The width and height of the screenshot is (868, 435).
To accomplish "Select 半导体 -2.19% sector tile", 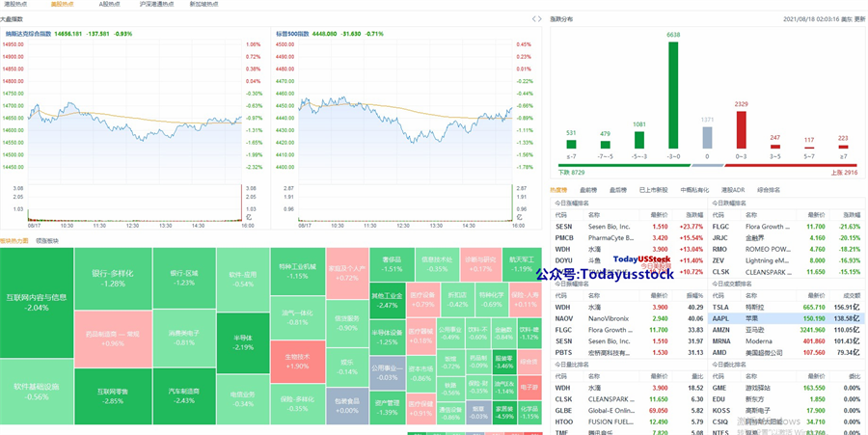I will (243, 343).
